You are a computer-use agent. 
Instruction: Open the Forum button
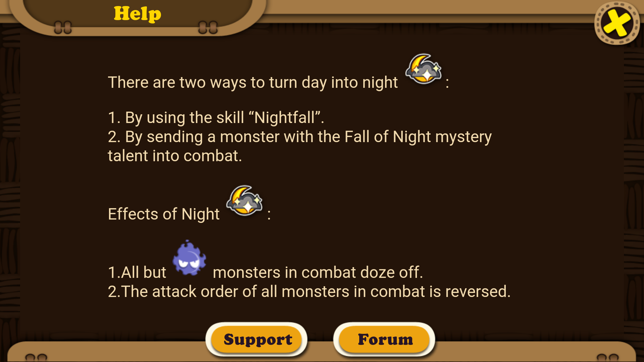[x=384, y=339]
